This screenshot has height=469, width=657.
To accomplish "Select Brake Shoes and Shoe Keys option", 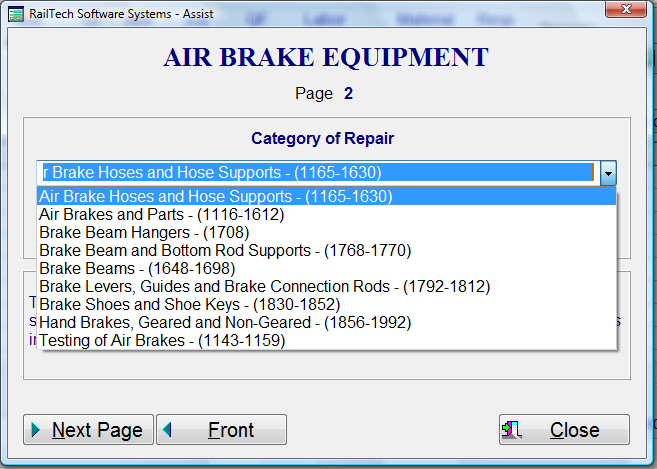I will (x=189, y=304).
